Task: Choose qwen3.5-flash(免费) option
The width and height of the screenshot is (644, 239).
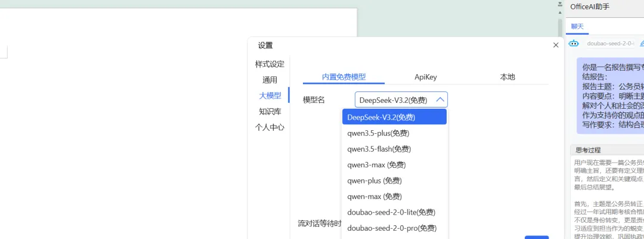Action: tap(394, 149)
